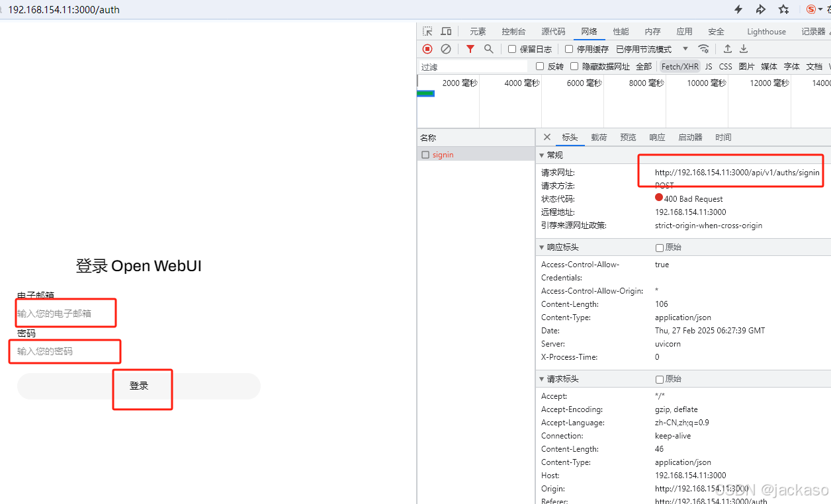This screenshot has width=831, height=504.
Task: Close the request details pane
Action: tap(547, 137)
